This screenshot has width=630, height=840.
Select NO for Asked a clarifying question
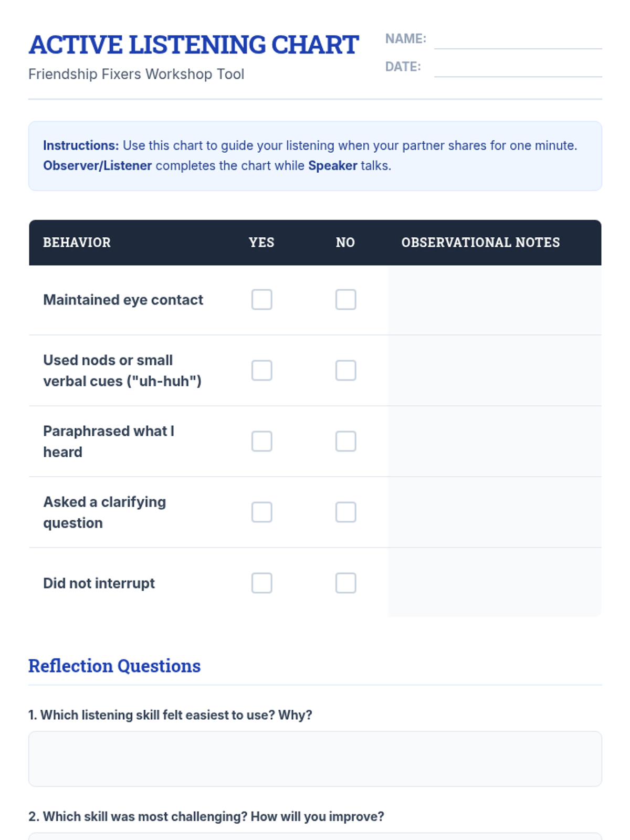coord(345,512)
